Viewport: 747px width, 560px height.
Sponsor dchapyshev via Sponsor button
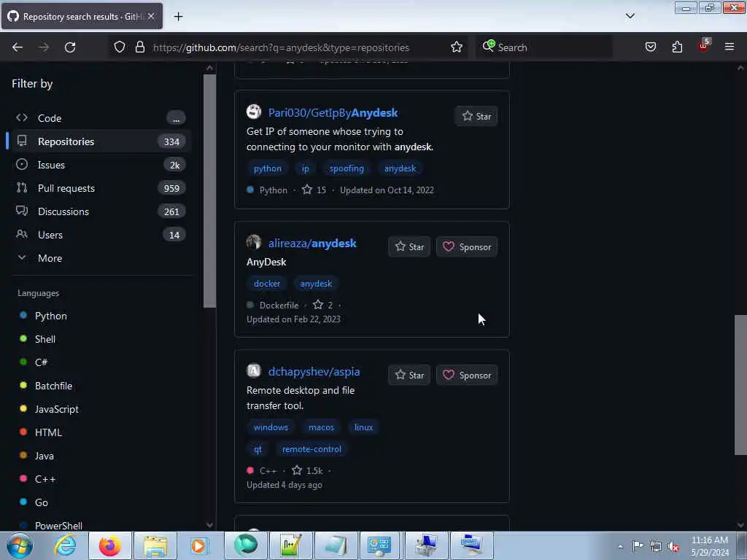click(x=467, y=376)
